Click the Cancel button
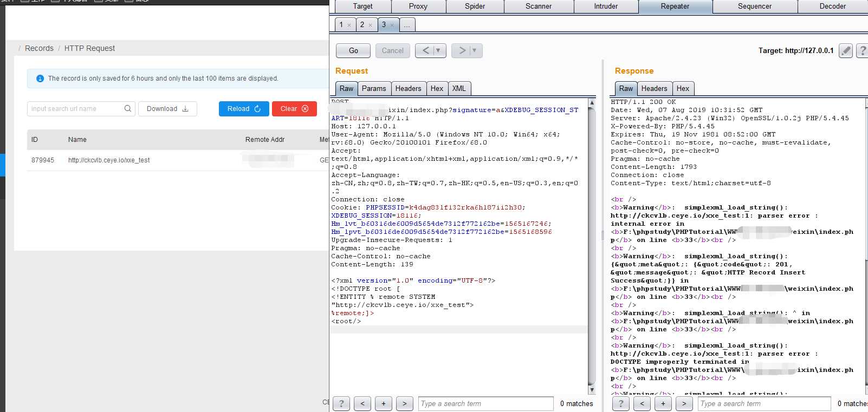868x412 pixels. [x=393, y=50]
